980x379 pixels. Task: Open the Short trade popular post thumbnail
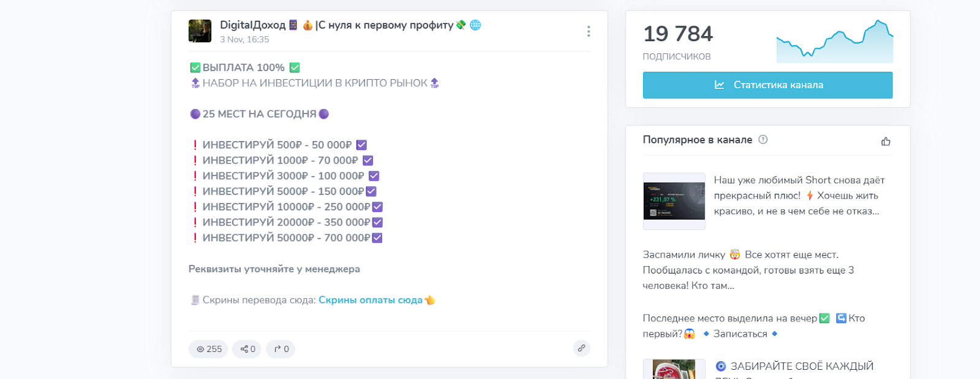click(674, 201)
